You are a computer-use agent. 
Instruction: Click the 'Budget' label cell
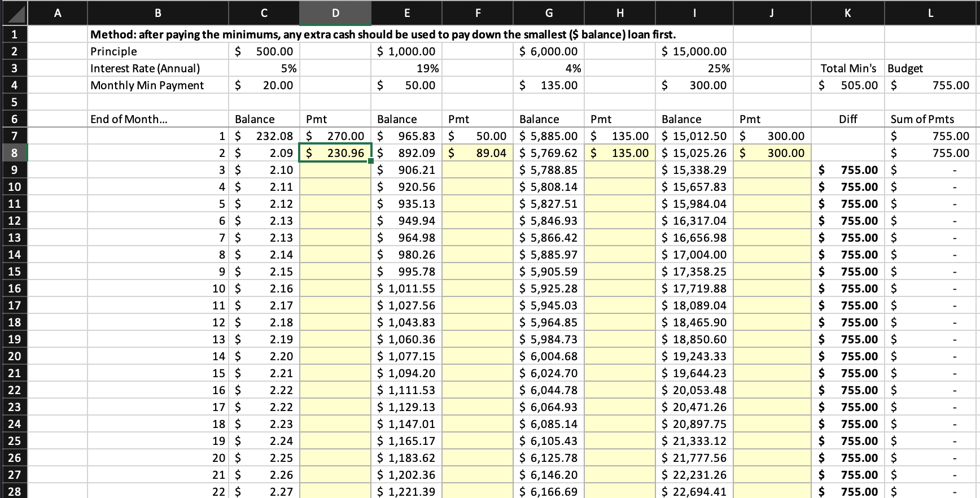(x=931, y=68)
